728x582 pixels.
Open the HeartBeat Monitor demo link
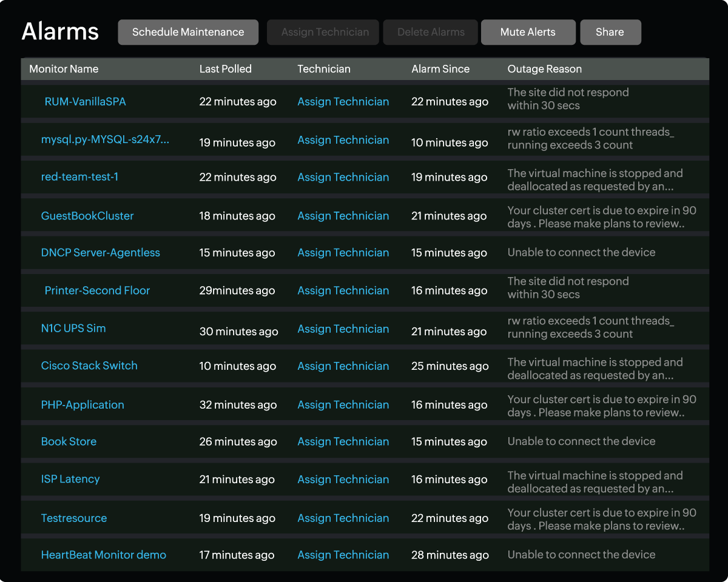tap(103, 555)
